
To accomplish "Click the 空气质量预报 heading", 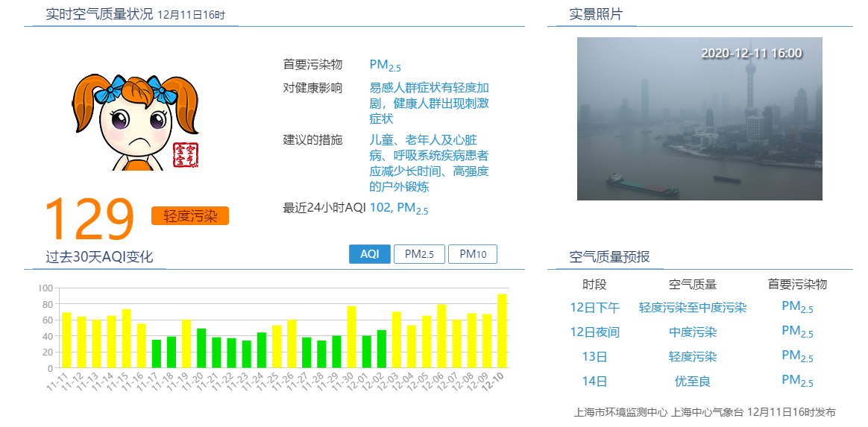I will click(x=609, y=256).
